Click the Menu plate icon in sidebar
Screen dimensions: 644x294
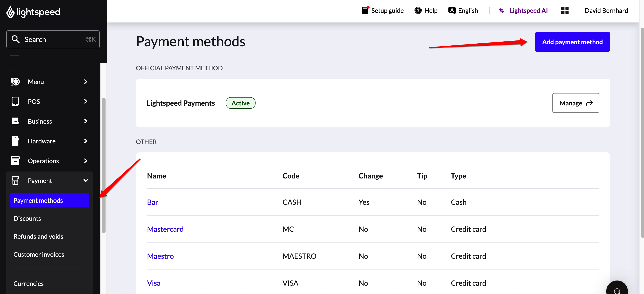(15, 82)
